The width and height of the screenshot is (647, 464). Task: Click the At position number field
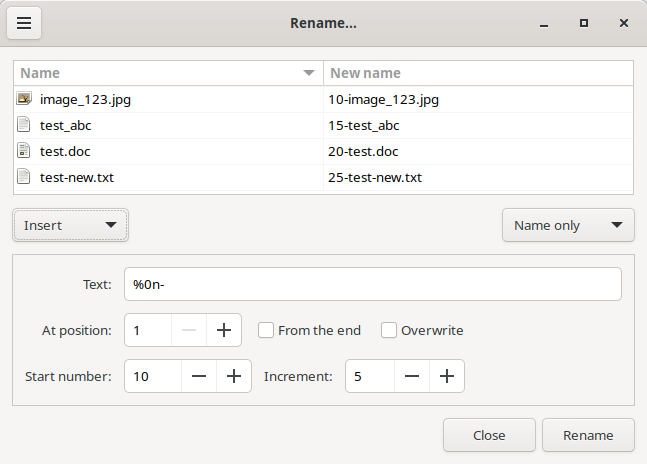point(148,330)
